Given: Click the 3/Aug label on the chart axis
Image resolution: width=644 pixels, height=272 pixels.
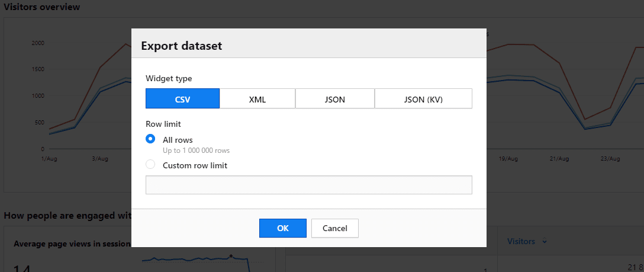Looking at the screenshot, I should [x=100, y=159].
